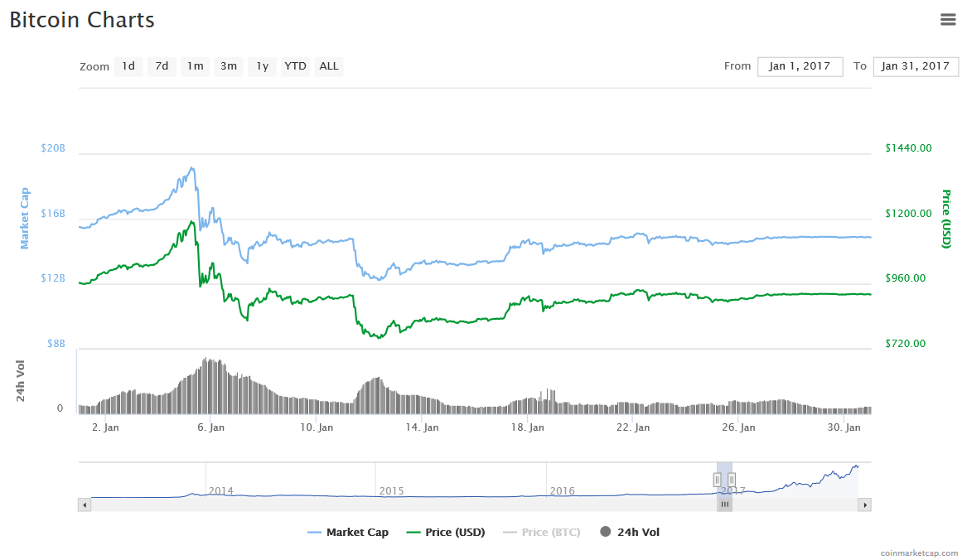
Task: Click the navigator right scroll arrow
Action: pos(864,505)
